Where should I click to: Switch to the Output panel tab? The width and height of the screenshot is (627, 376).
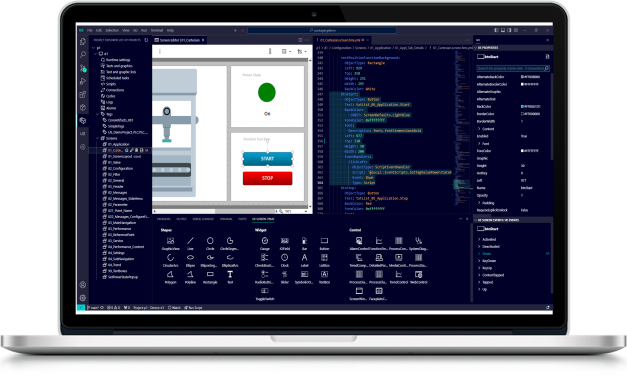(182, 219)
